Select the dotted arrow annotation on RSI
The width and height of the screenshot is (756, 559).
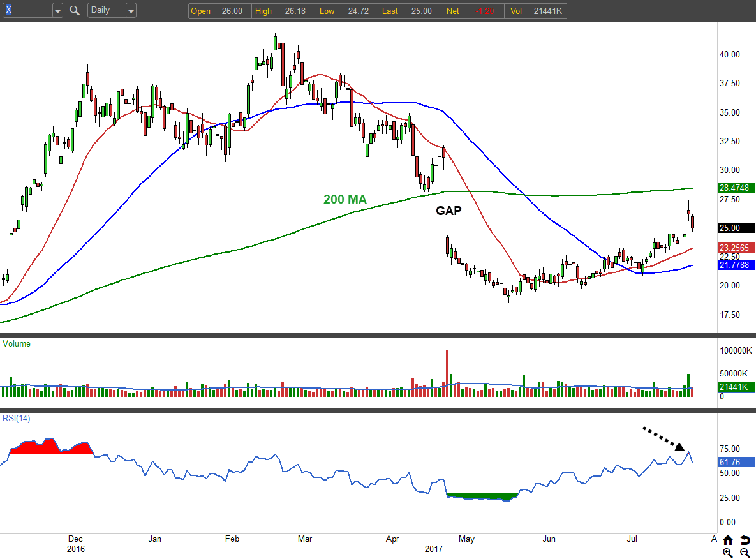point(663,438)
